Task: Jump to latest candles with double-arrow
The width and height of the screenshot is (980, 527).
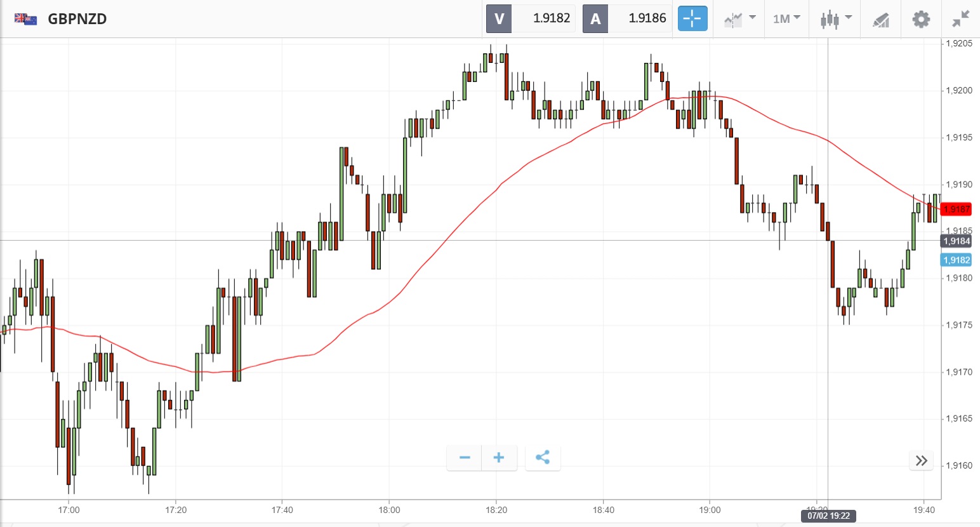Action: click(x=922, y=460)
